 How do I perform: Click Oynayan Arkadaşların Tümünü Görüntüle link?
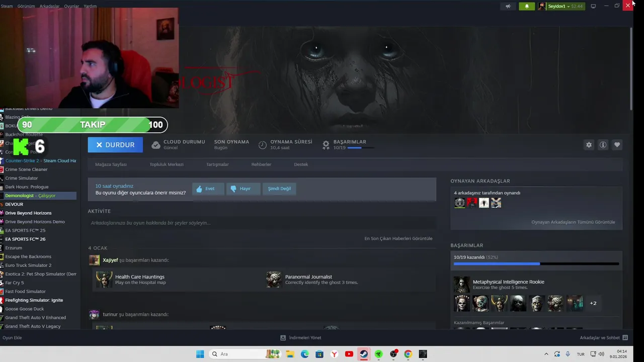click(x=573, y=222)
